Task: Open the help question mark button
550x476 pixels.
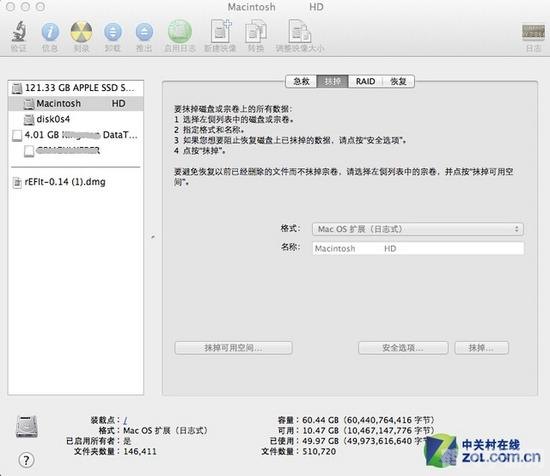Action: (26, 460)
